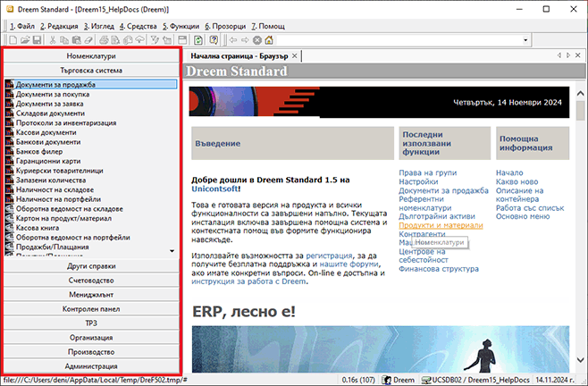Viewport: 588px width, 386px height.
Task: Open the Редакция menu
Action: tap(59, 26)
